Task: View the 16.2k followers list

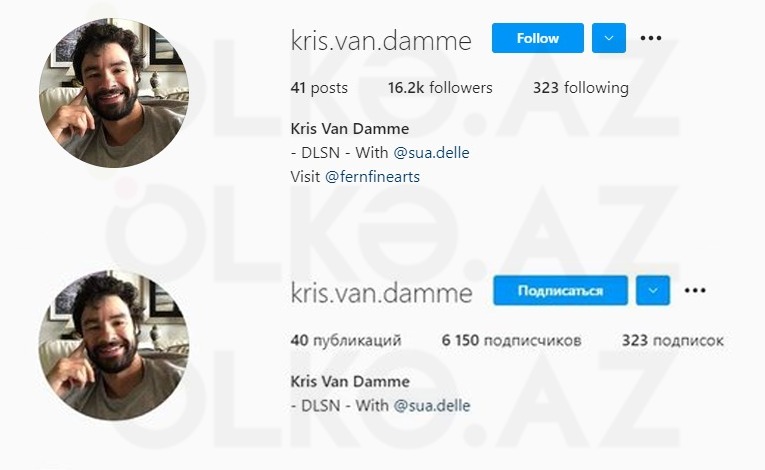Action: coord(440,88)
